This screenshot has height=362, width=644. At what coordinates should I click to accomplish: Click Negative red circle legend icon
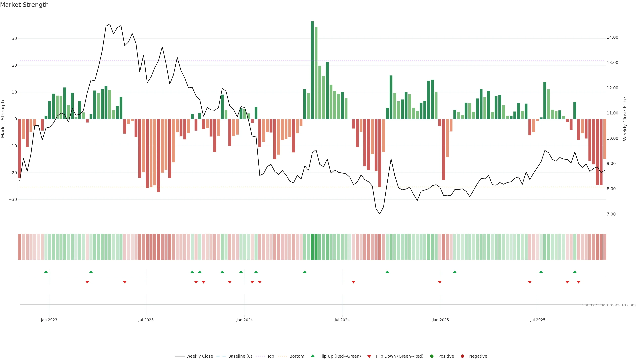pos(462,356)
